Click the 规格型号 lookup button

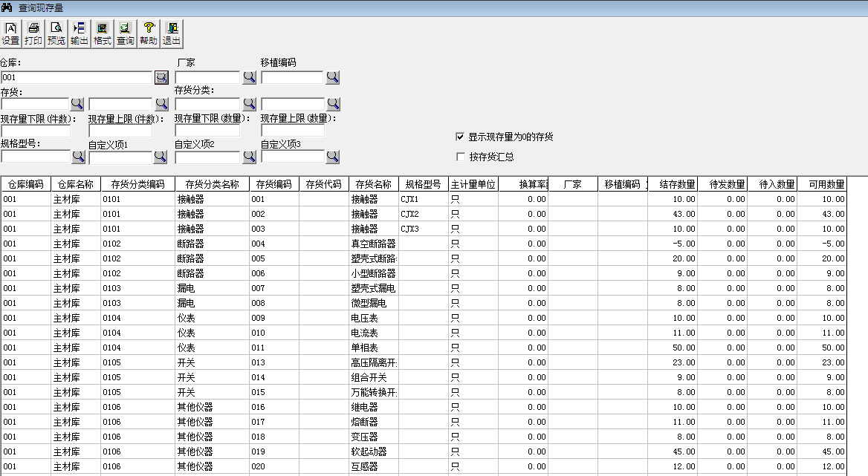click(77, 157)
